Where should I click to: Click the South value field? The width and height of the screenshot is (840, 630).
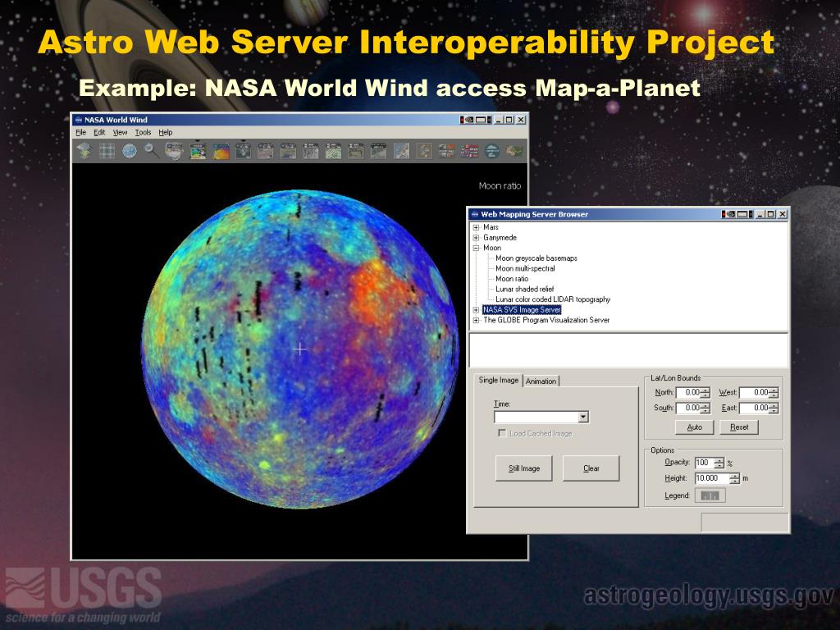point(689,409)
